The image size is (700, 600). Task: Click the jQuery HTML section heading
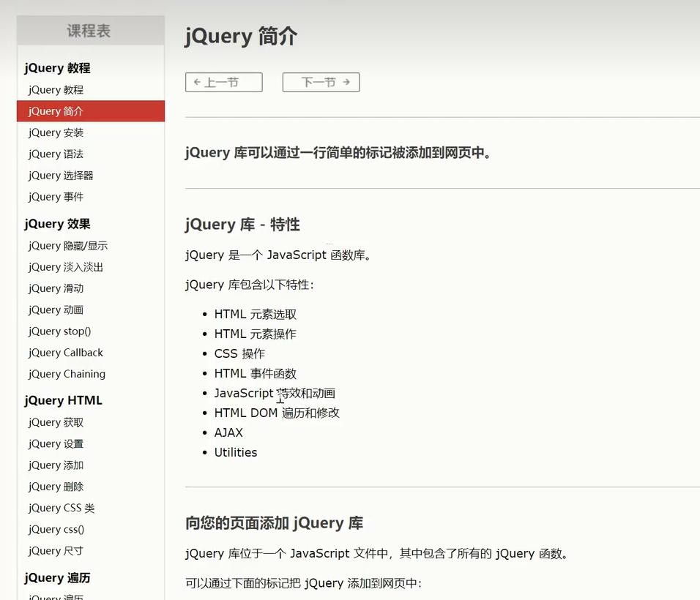point(64,400)
